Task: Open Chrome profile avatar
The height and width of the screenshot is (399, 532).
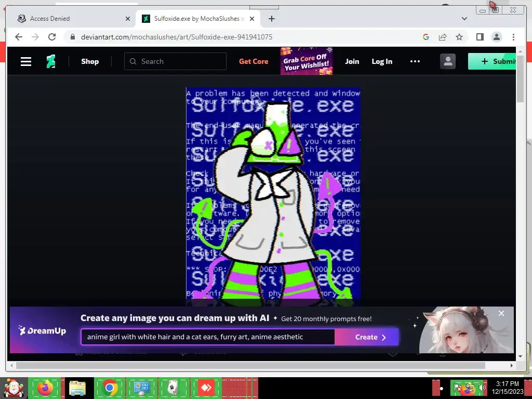Action: click(x=496, y=37)
